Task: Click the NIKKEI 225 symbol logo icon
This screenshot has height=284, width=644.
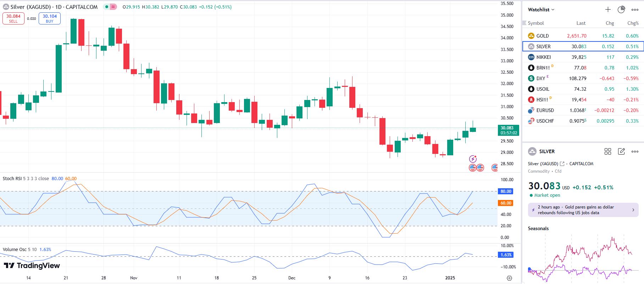Action: pos(531,57)
